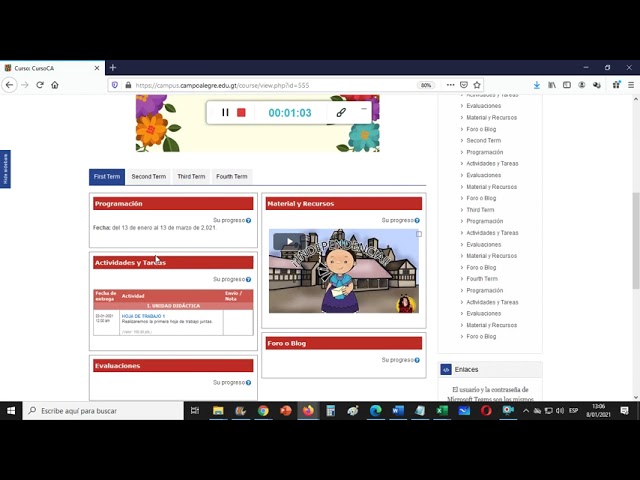Open Second Term in navigation tree
This screenshot has height=480, width=640.
[483, 140]
